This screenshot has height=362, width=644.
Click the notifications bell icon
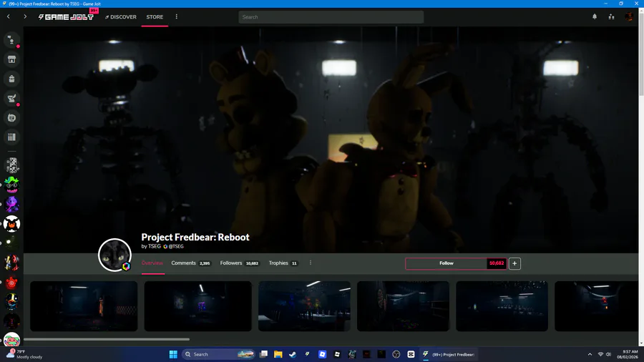(595, 17)
